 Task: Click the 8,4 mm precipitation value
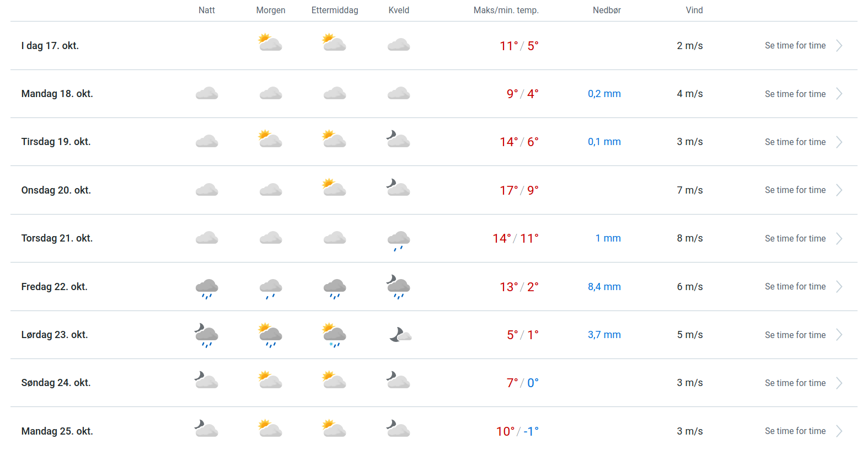(x=604, y=287)
